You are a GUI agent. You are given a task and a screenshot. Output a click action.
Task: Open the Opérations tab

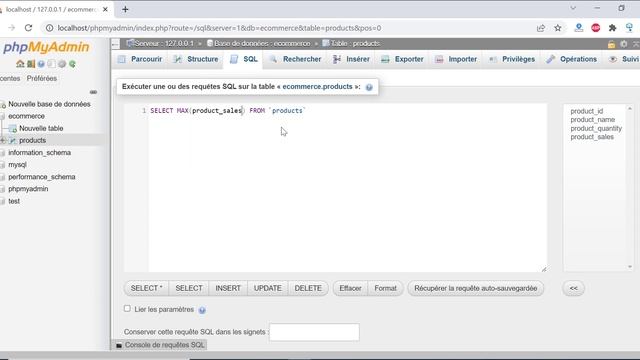point(571,59)
